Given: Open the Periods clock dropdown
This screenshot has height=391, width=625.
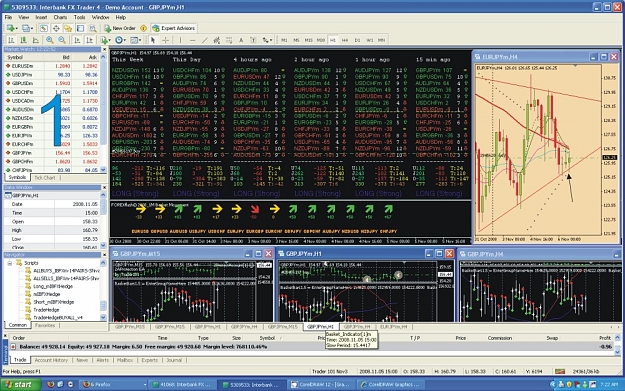Looking at the screenshot, I should 120,40.
